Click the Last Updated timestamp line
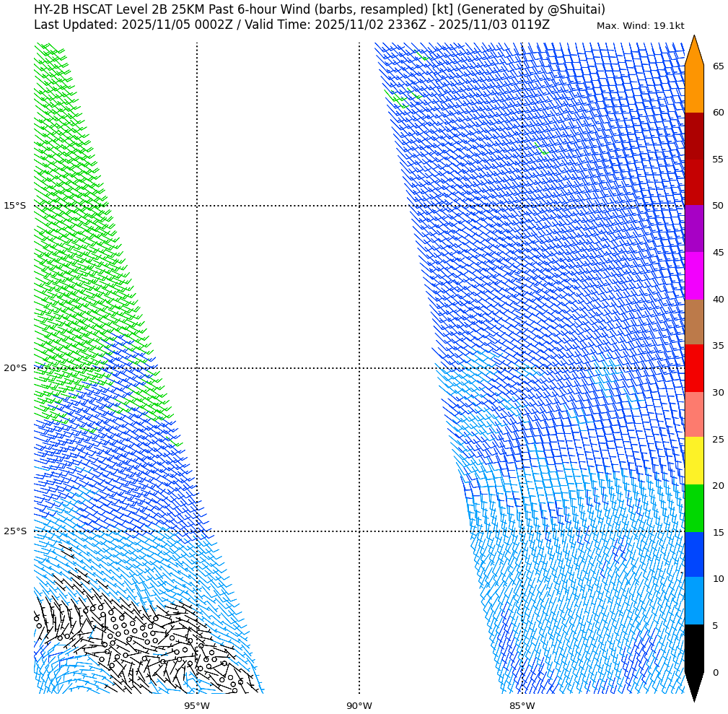This screenshot has width=728, height=714. click(x=291, y=25)
